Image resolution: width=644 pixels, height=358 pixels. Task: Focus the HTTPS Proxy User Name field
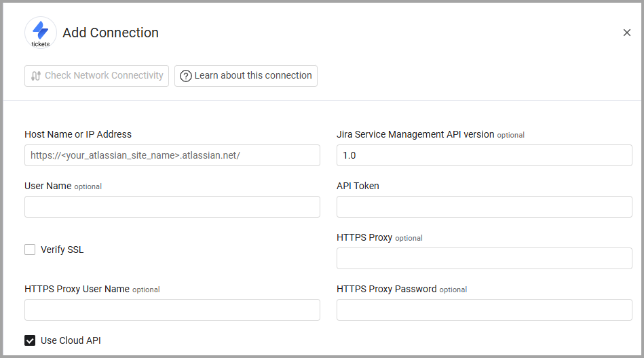[x=172, y=310]
